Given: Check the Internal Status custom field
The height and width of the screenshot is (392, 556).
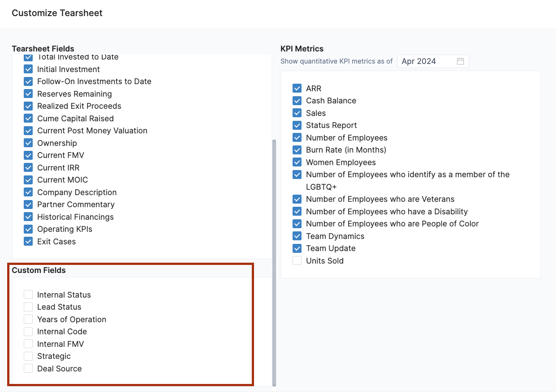Looking at the screenshot, I should pos(28,294).
